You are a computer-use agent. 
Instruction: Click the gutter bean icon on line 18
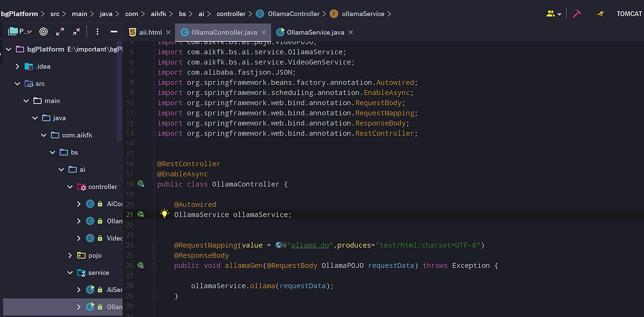(x=141, y=184)
